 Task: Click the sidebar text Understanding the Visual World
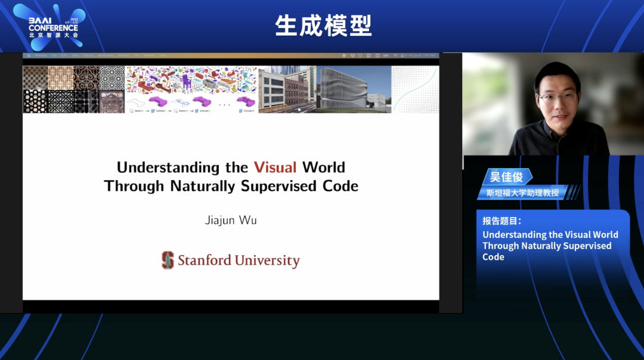(x=550, y=234)
